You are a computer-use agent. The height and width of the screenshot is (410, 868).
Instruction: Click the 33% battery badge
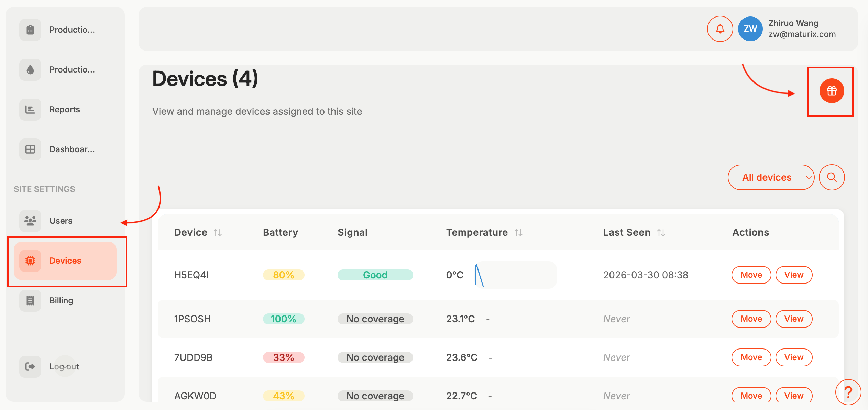283,357
